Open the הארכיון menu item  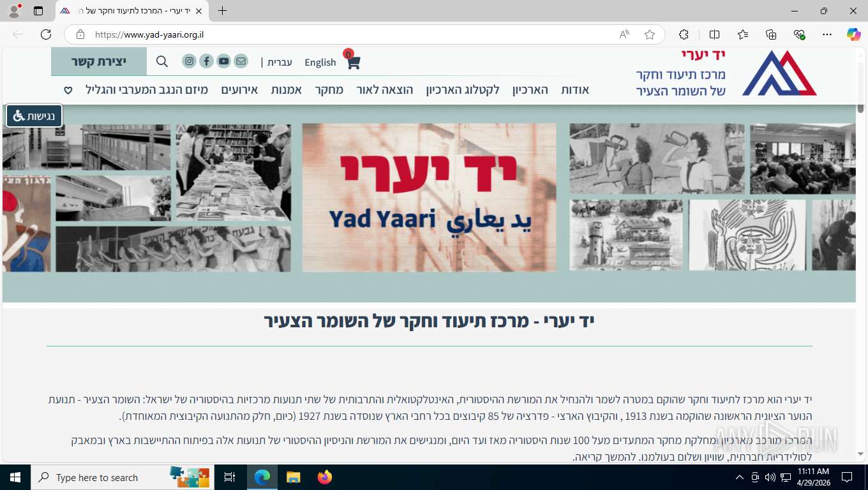(x=530, y=90)
